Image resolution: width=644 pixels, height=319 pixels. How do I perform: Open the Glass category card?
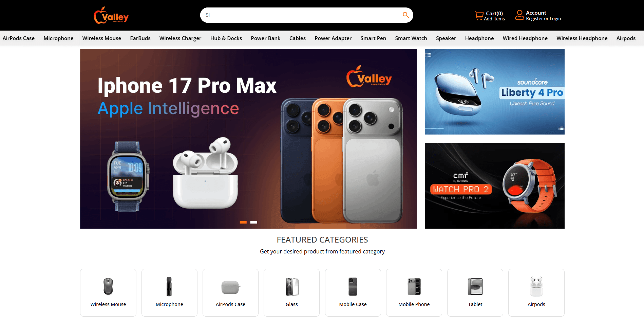tap(291, 293)
